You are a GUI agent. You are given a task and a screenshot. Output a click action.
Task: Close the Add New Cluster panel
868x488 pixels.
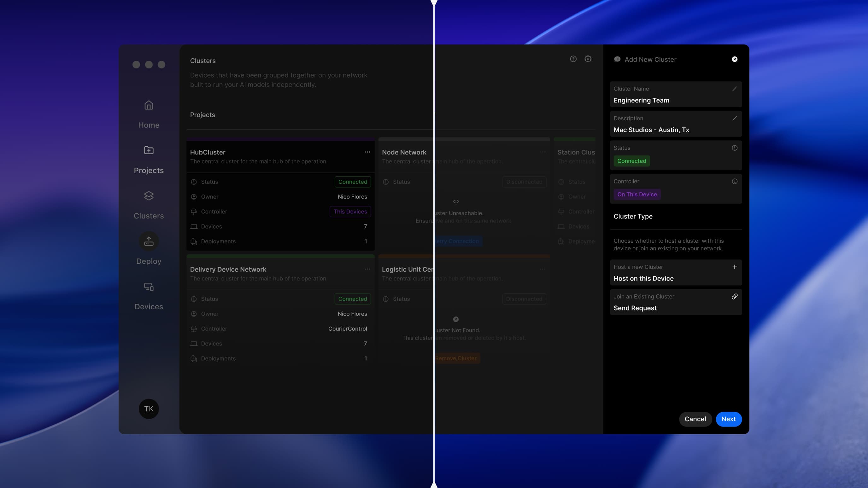coord(735,59)
